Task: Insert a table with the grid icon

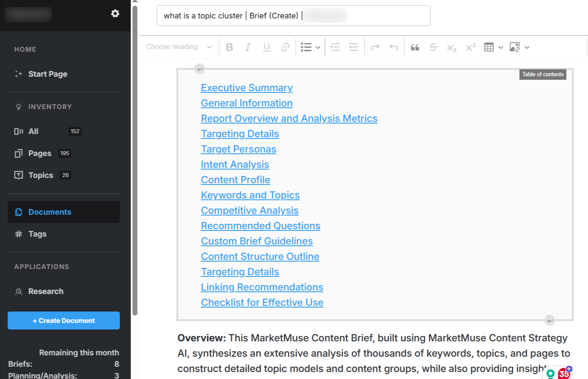Action: pyautogui.click(x=489, y=47)
